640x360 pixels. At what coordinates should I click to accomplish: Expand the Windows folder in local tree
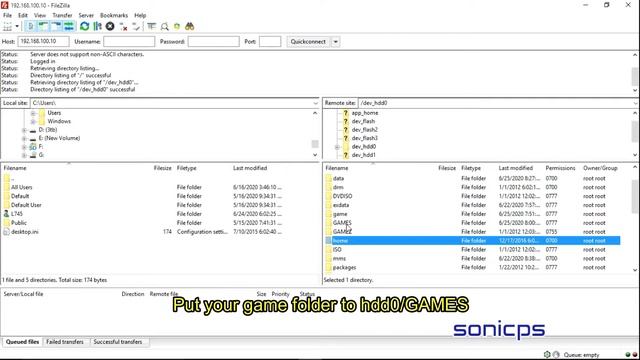point(33,122)
